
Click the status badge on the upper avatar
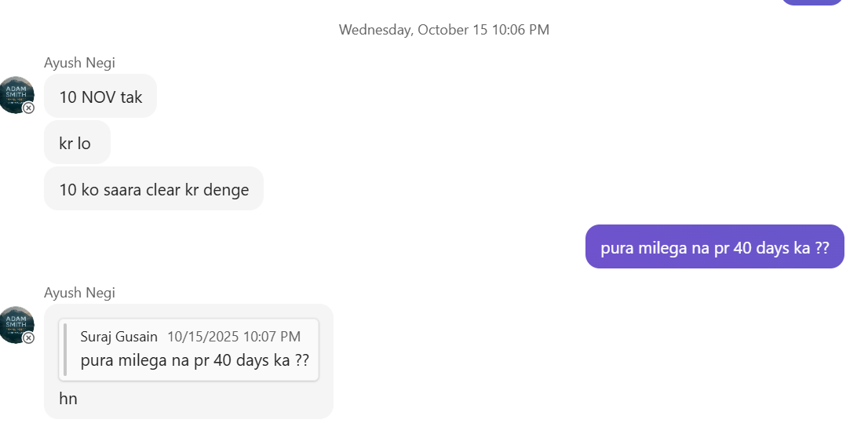(28, 108)
